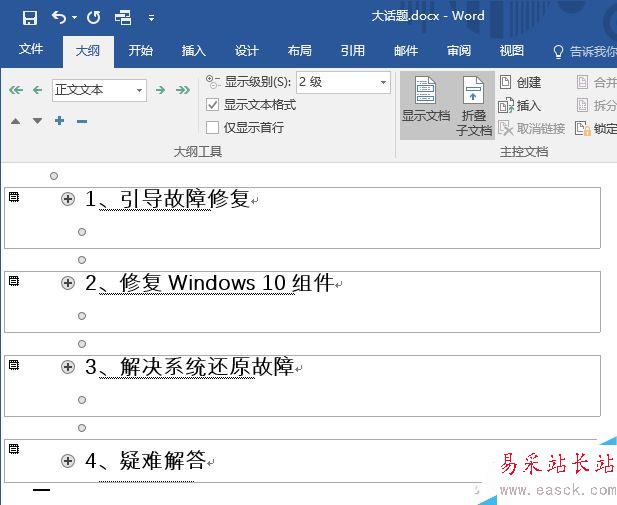Expand the 4、疑难解答 heading plus symbol

pos(68,461)
